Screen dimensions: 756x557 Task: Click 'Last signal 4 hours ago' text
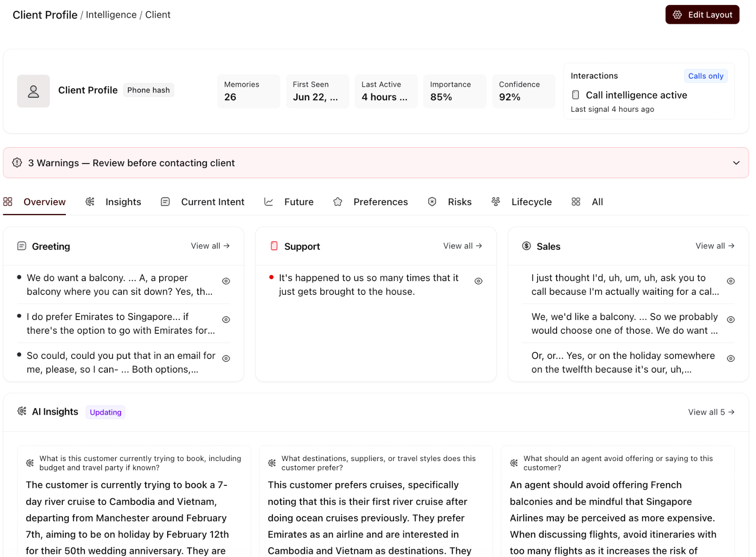pos(612,109)
